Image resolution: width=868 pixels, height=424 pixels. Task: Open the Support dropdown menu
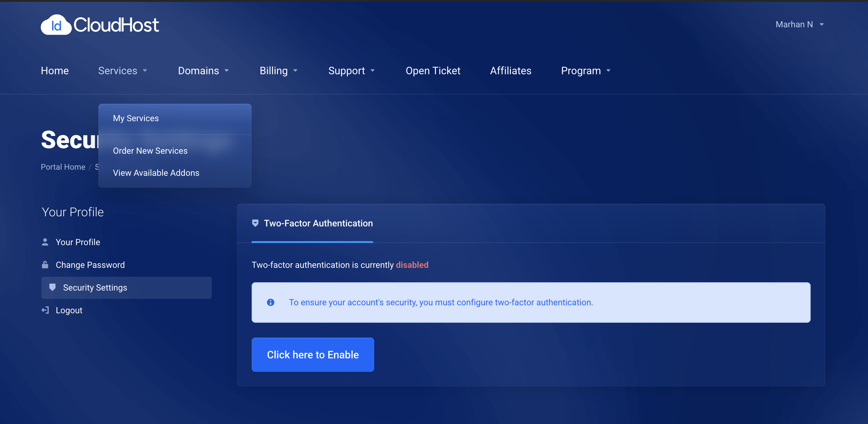coord(352,70)
